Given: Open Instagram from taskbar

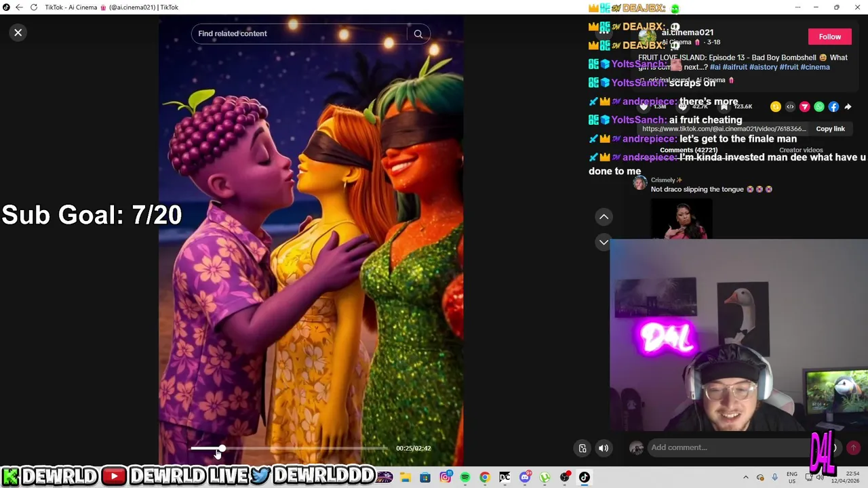Looking at the screenshot, I should [446, 477].
